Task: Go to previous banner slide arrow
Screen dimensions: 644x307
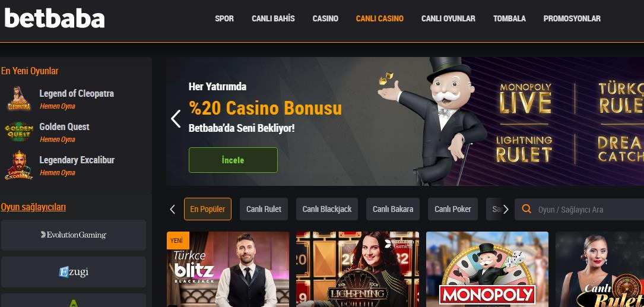Action: tap(176, 119)
